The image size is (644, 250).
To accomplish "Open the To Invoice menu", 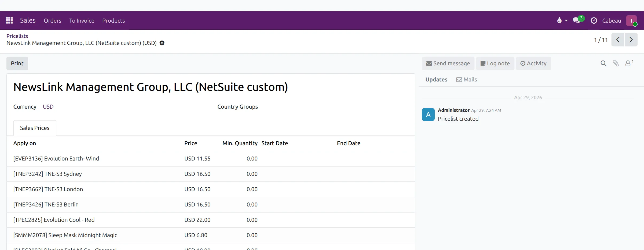I will point(82,20).
